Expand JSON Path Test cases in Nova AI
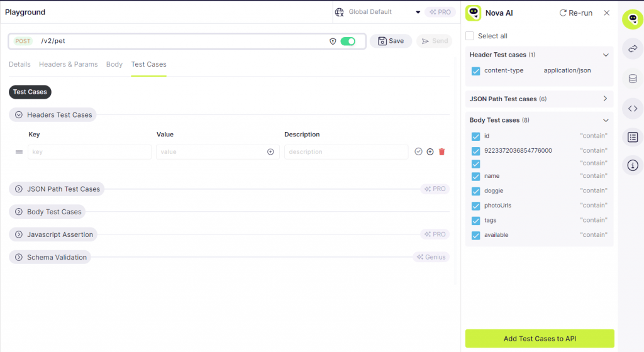 tap(605, 99)
